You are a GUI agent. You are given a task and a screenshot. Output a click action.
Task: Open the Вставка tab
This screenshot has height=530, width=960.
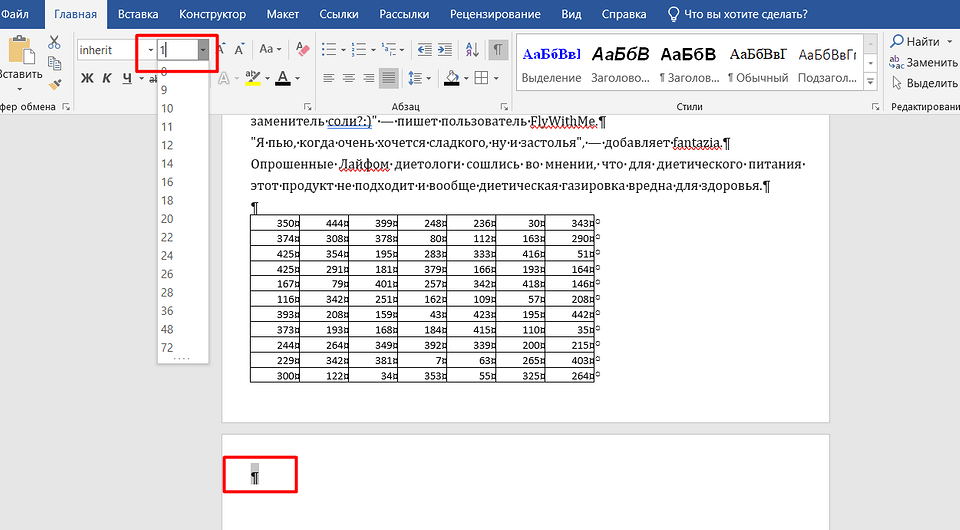[138, 15]
